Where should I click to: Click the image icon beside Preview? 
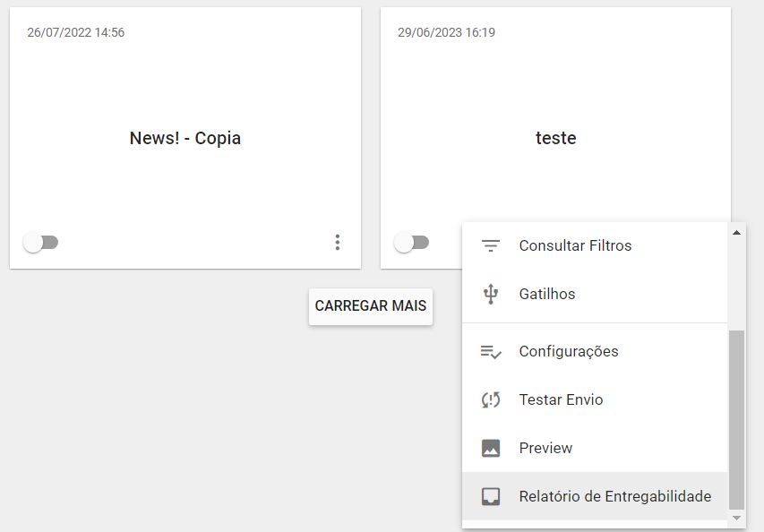coord(490,448)
